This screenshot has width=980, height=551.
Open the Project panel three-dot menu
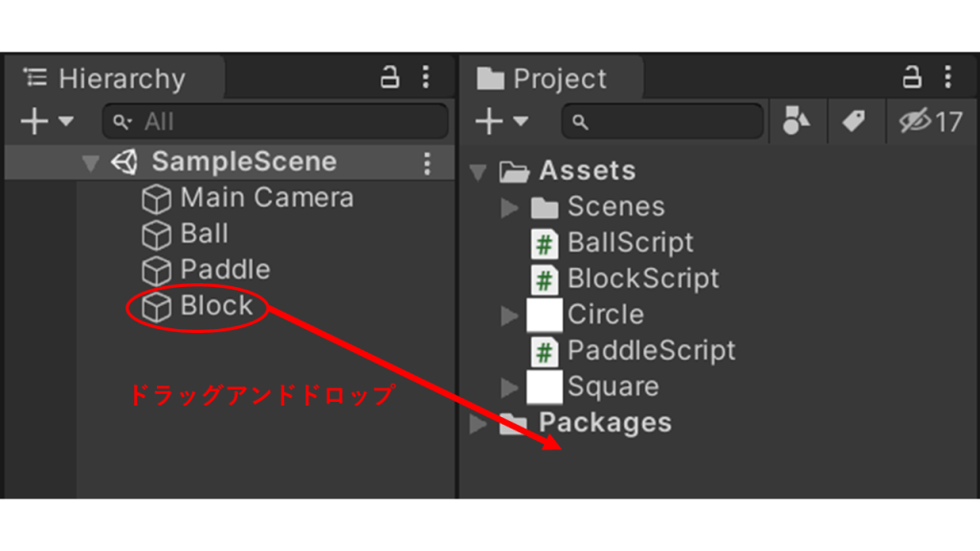click(947, 78)
